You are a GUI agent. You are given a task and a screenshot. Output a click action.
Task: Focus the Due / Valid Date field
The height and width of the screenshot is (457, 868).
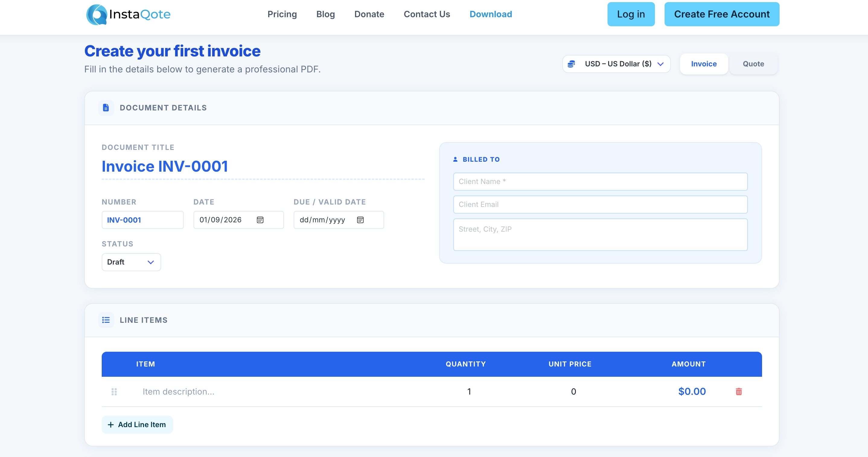point(339,220)
